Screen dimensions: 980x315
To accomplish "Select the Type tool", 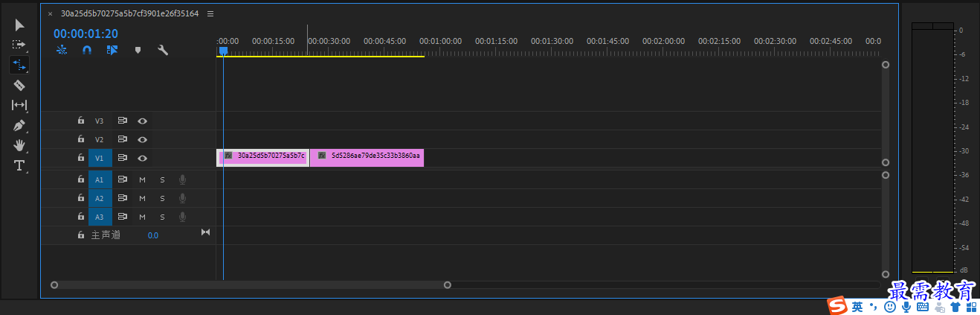I will pos(19,165).
